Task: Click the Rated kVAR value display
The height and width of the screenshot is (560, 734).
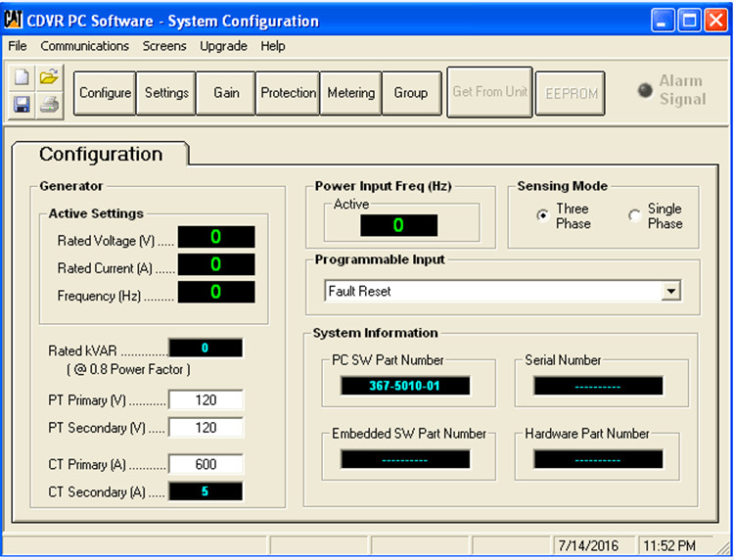Action: click(206, 348)
